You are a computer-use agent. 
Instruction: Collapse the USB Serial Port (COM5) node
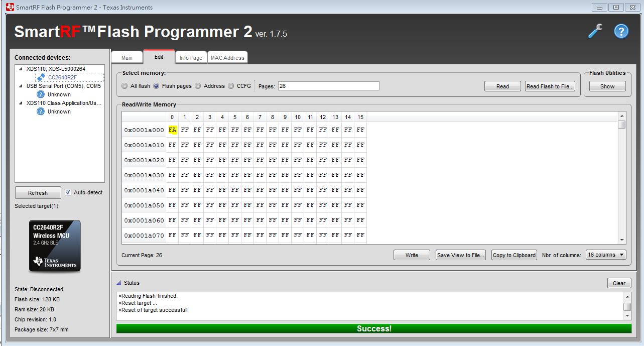point(21,86)
